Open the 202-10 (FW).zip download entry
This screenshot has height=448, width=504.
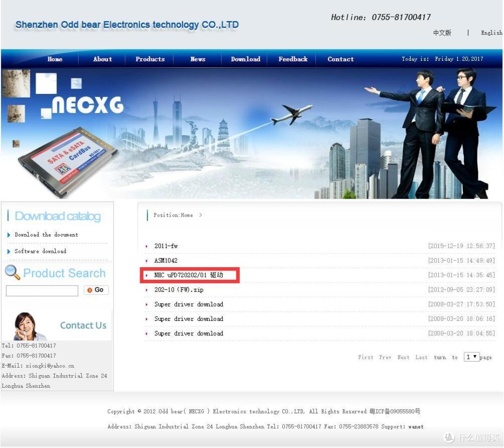[x=179, y=290]
